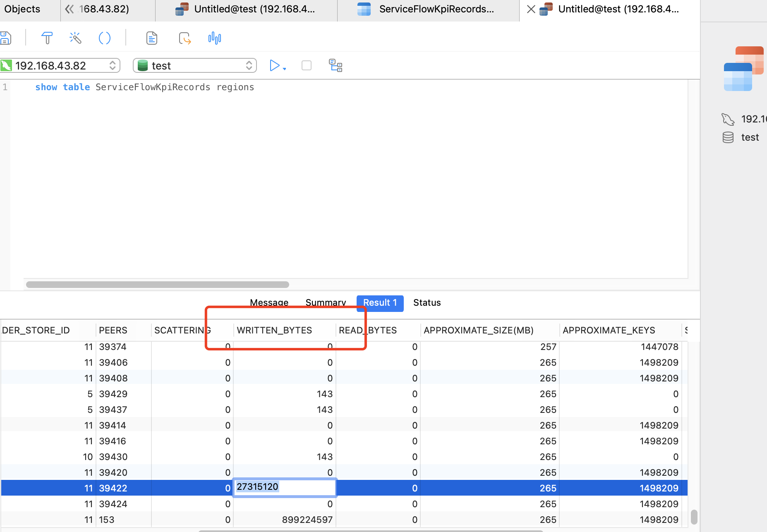Expand the Run options dropdown arrow
The width and height of the screenshot is (767, 532).
tap(285, 69)
